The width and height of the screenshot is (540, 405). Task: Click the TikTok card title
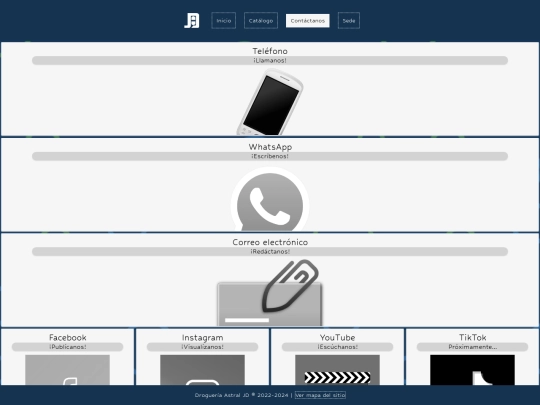click(472, 338)
